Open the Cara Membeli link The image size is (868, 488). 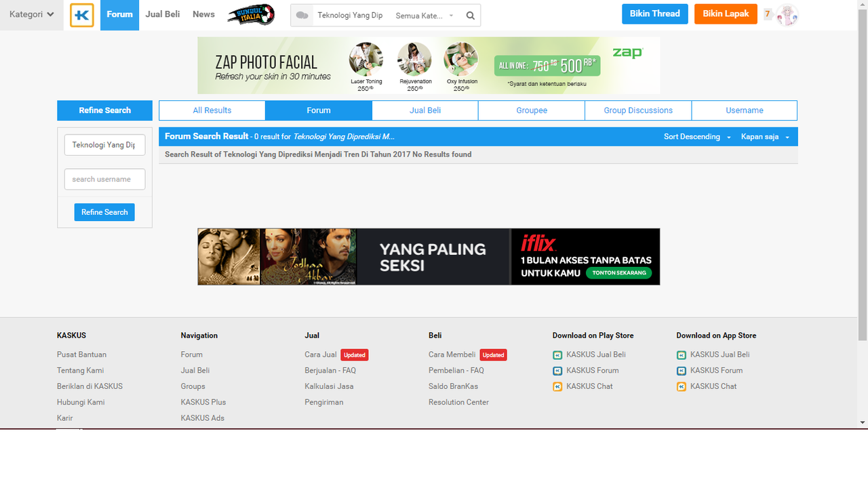point(452,354)
